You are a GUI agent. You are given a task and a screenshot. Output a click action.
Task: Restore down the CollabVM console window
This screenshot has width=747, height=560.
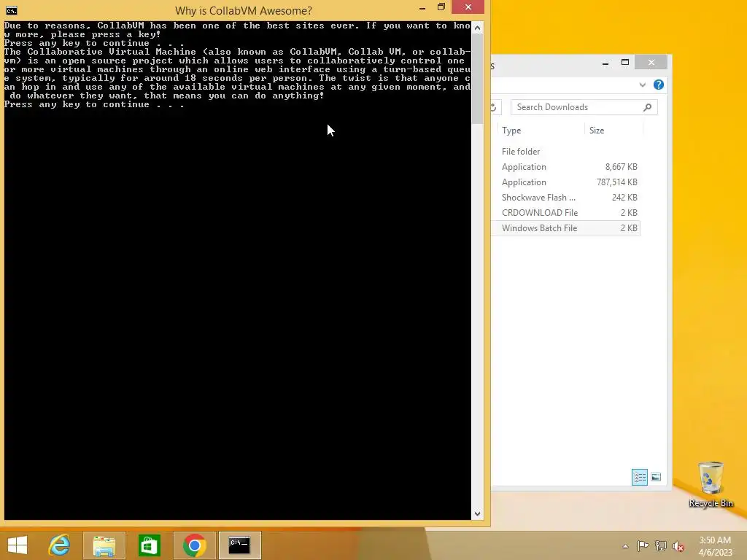pos(441,7)
